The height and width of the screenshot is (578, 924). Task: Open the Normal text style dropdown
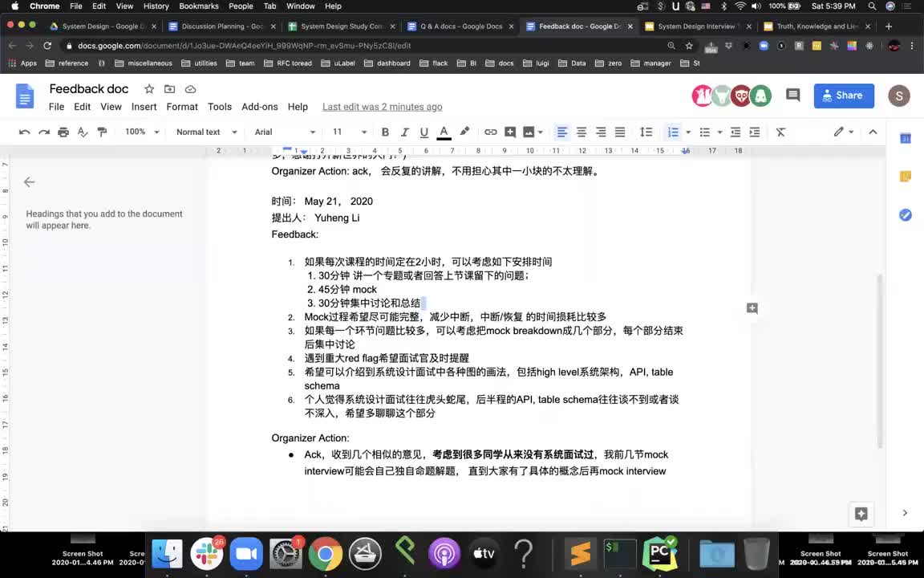coord(206,132)
